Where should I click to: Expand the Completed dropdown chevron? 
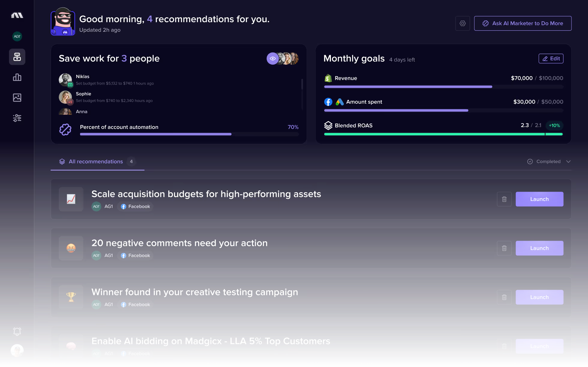coord(568,162)
